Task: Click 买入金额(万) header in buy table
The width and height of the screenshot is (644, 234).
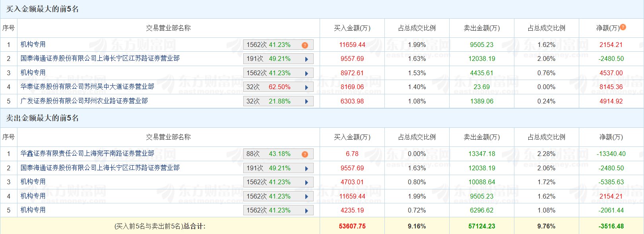Action: point(352,28)
